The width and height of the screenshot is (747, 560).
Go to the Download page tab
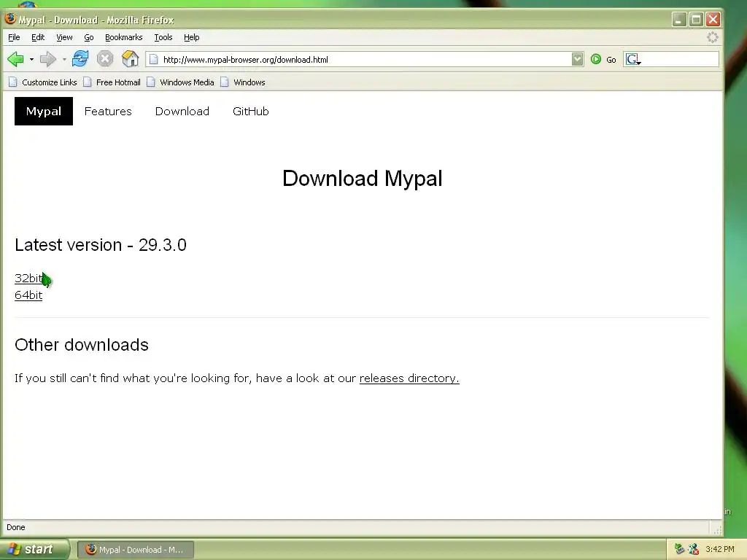click(x=182, y=112)
